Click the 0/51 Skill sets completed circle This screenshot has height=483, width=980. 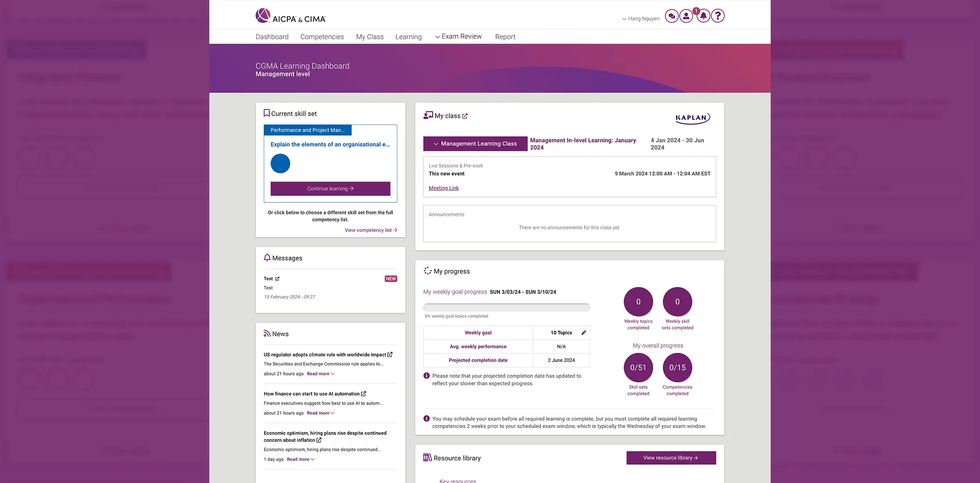tap(638, 367)
